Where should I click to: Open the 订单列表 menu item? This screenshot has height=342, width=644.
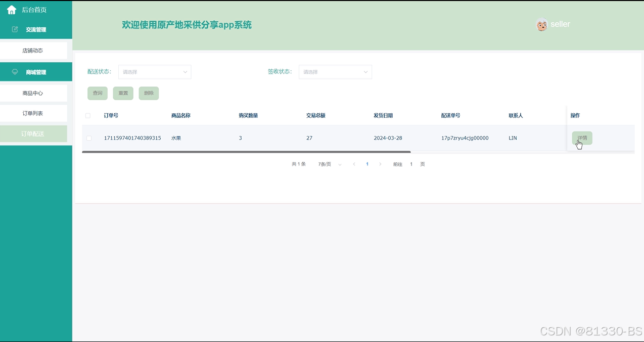coord(33,113)
